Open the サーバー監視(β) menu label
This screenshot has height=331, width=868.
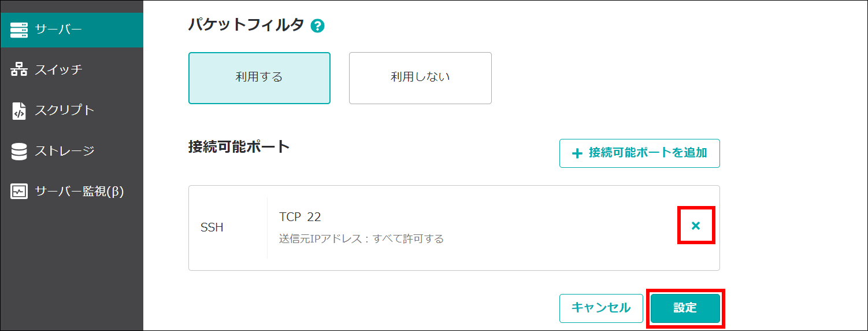click(79, 192)
